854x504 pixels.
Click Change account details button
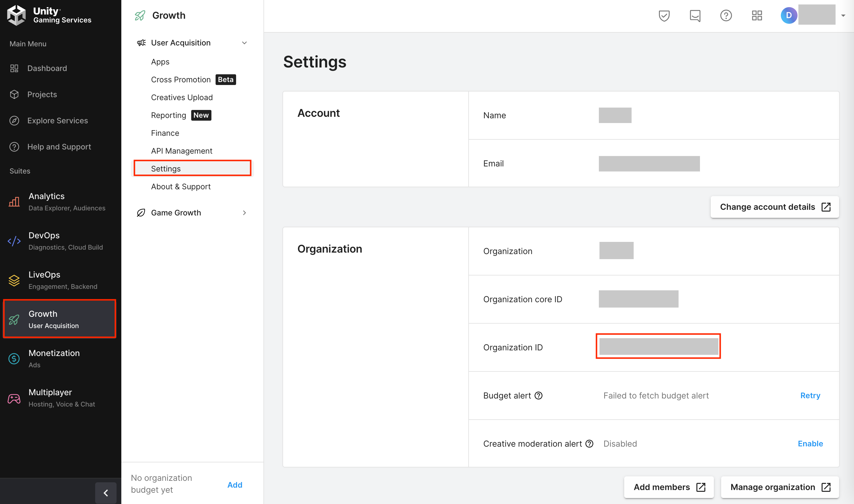tap(775, 207)
